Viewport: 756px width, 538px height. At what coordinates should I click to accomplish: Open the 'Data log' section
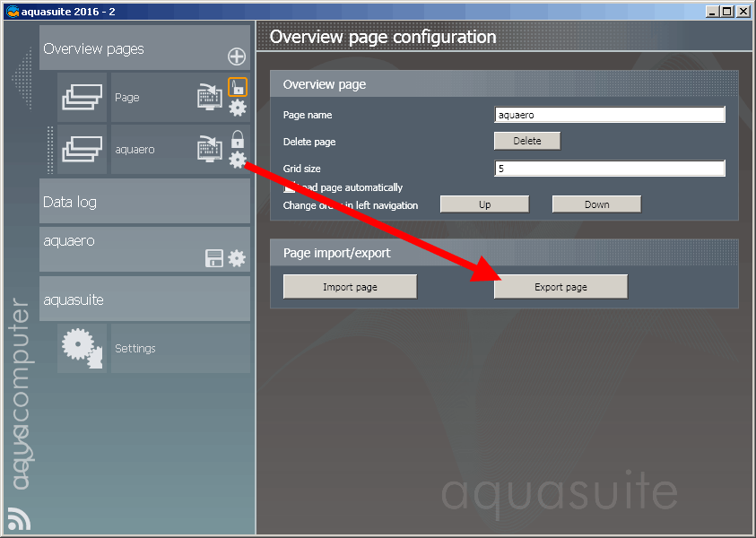[144, 201]
